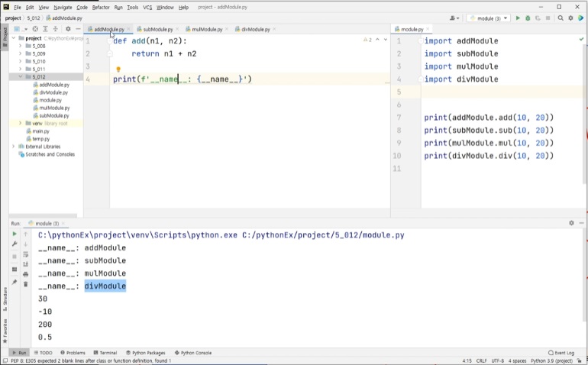The width and height of the screenshot is (588, 365).
Task: Open the Problems tool window
Action: [x=73, y=353]
